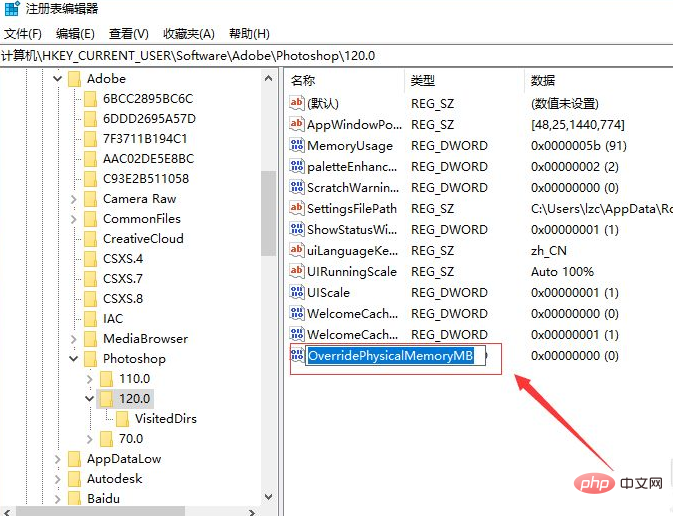Click the UIScale value name
The width and height of the screenshot is (673, 516).
[328, 293]
